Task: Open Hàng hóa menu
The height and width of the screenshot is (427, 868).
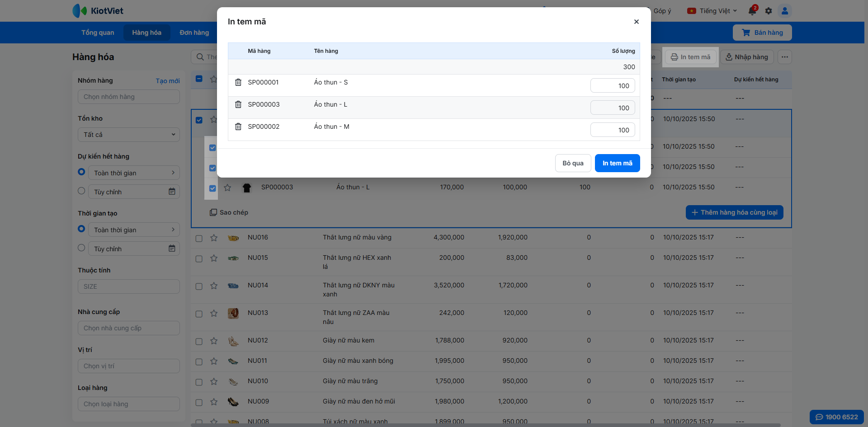Action: click(147, 33)
